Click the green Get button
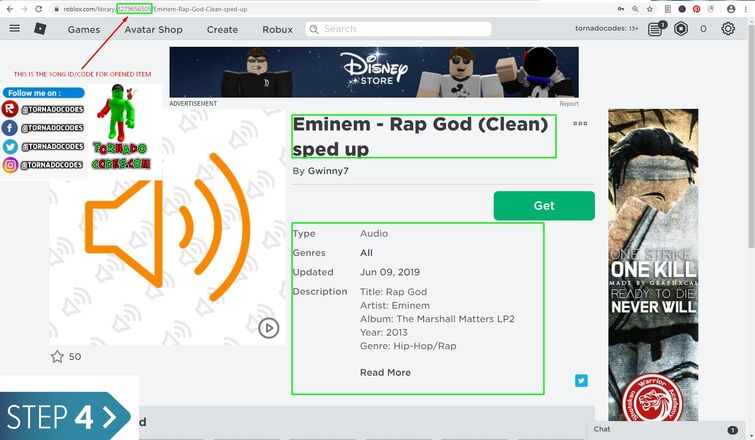The height and width of the screenshot is (440, 755). tap(544, 206)
